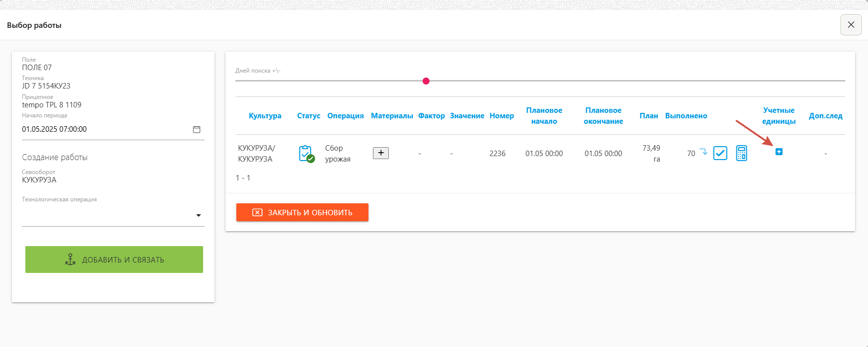The height and width of the screenshot is (347, 868).
Task: Click the turn-down arrow next to 70
Action: tap(703, 152)
